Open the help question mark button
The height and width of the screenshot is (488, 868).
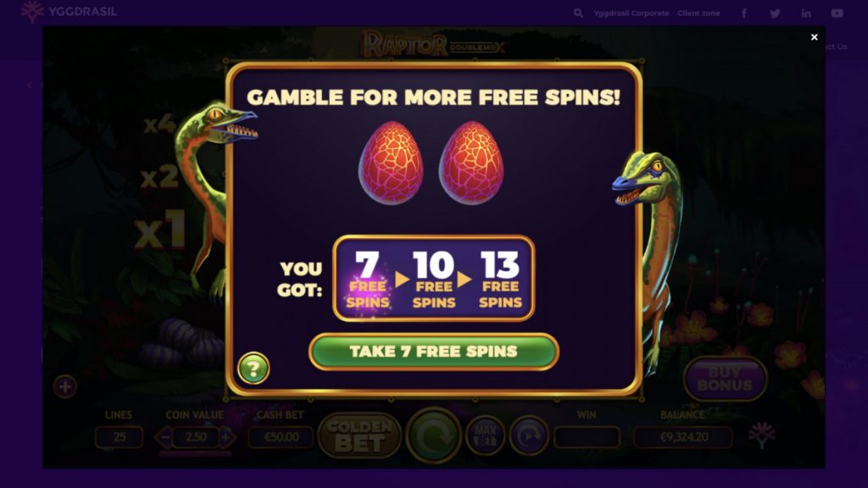click(253, 368)
